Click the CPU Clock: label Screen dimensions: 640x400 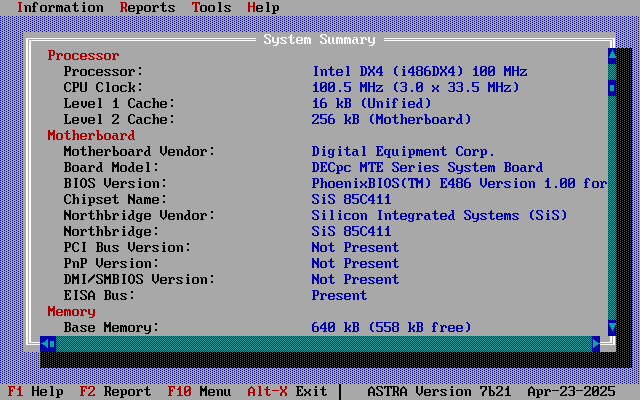[x=103, y=87]
